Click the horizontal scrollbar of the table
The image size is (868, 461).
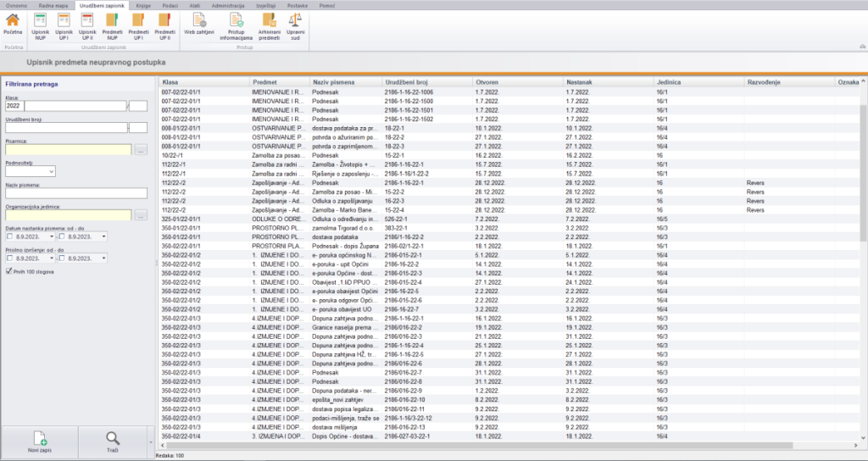coord(480,445)
